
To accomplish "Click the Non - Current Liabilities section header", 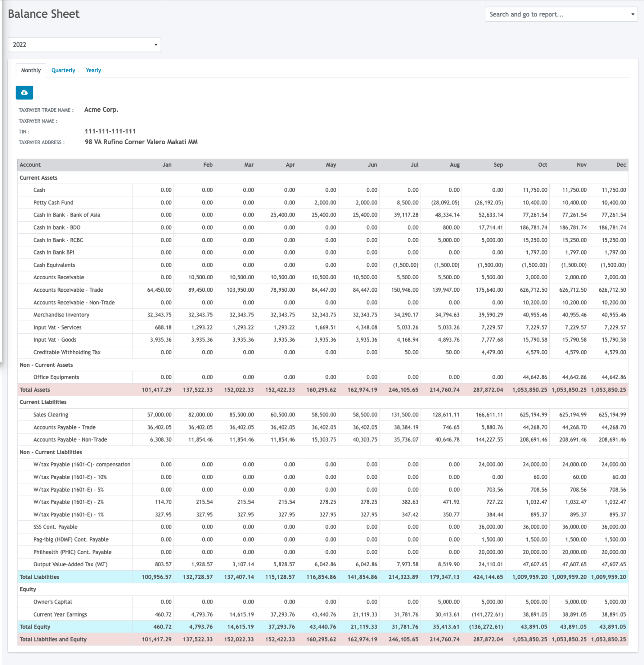I will tap(50, 452).
